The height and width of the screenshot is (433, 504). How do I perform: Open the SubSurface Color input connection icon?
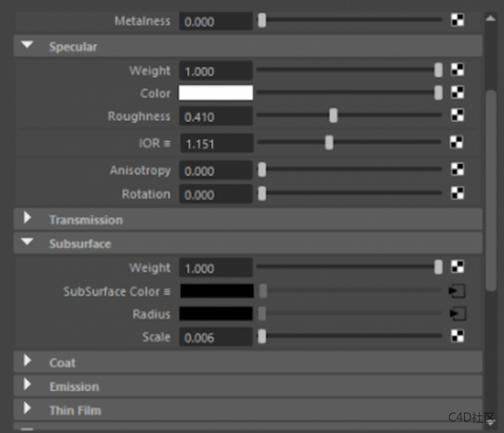pos(457,291)
